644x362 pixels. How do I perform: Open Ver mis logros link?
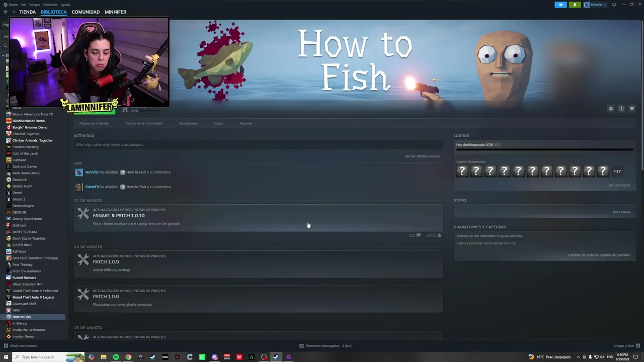click(619, 185)
